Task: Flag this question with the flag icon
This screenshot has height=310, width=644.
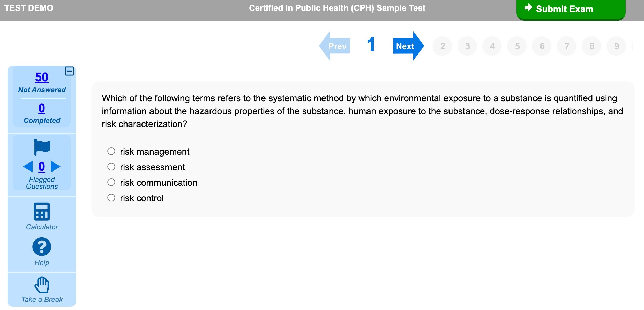Action: 42,147
